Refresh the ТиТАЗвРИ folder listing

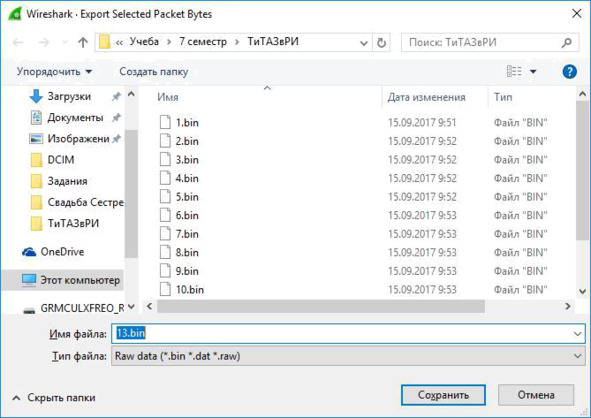coord(381,43)
